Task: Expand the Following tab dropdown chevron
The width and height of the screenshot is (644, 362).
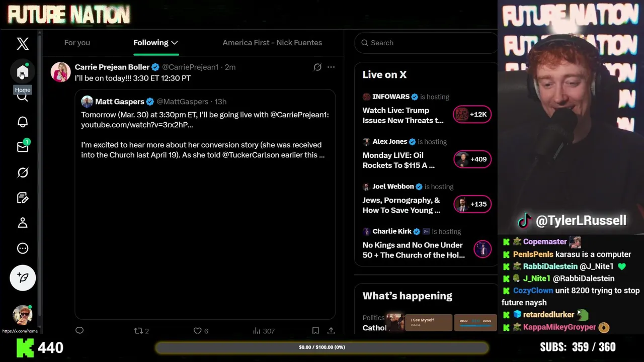Action: pos(174,43)
